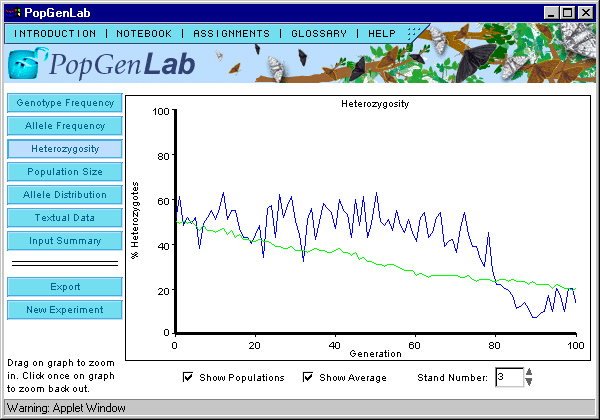The width and height of the screenshot is (600, 420).
Task: Click the 'Warning: Applet Window' status text
Action: point(66,408)
